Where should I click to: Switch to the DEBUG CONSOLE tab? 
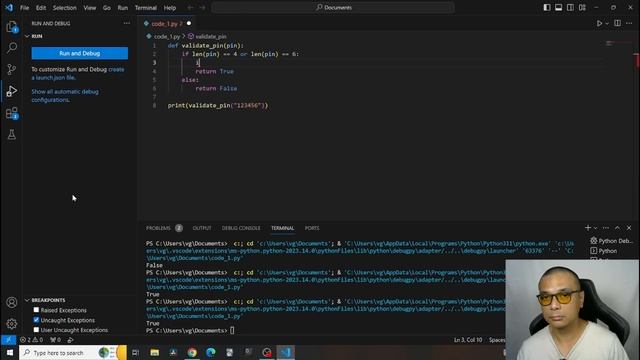tap(241, 228)
